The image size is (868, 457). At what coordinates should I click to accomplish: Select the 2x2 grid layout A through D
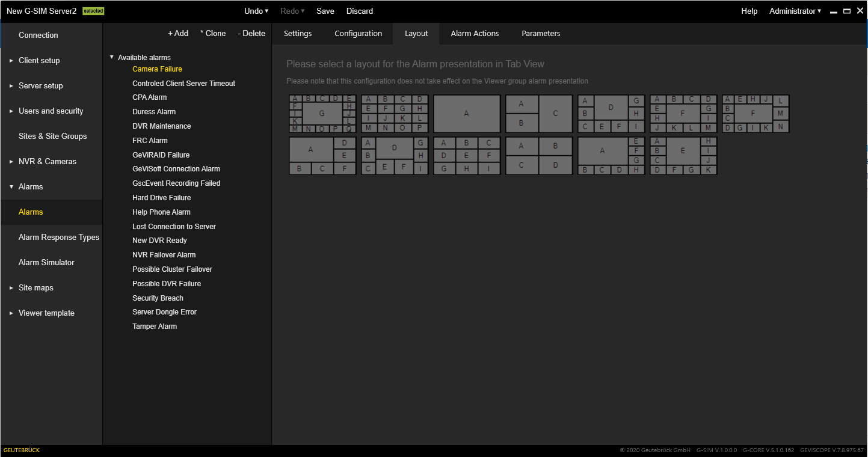[x=539, y=156]
